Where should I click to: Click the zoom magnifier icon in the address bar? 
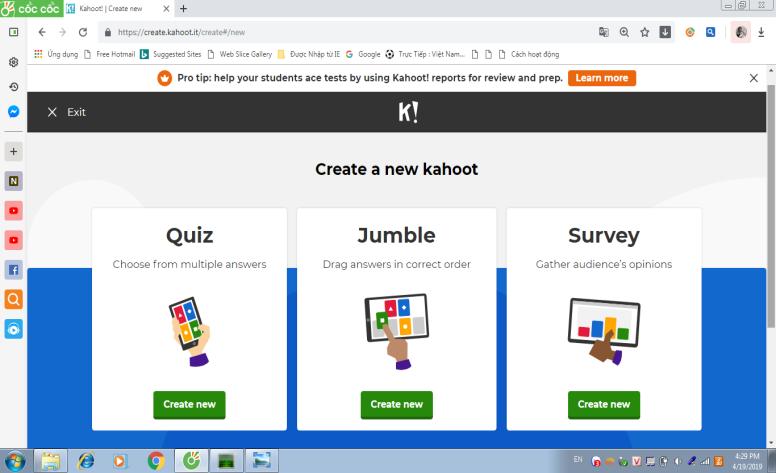tap(624, 32)
